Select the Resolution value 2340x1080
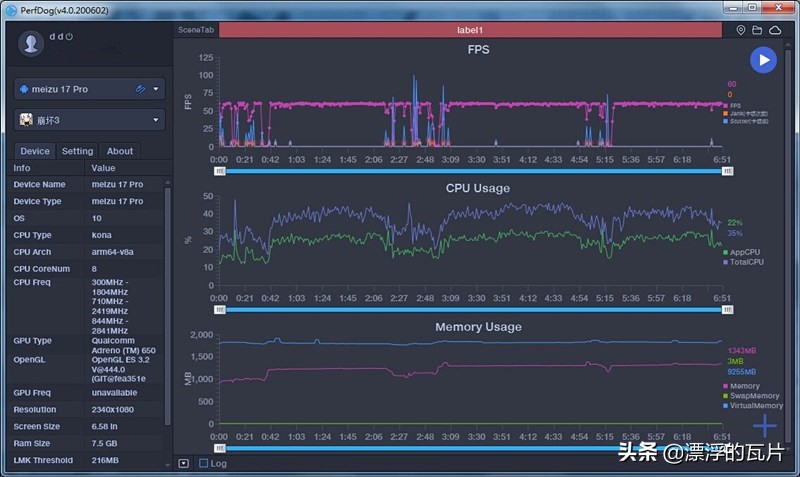The image size is (800, 477). click(113, 409)
